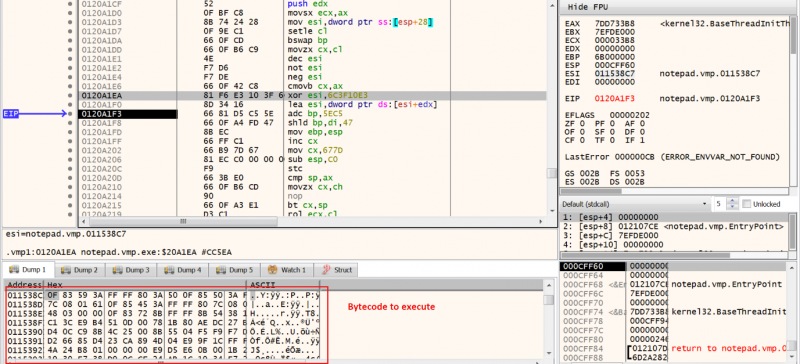Select argument line '2: [esp+8] 012107CE'
The height and width of the screenshot is (364, 800).
[x=673, y=226]
